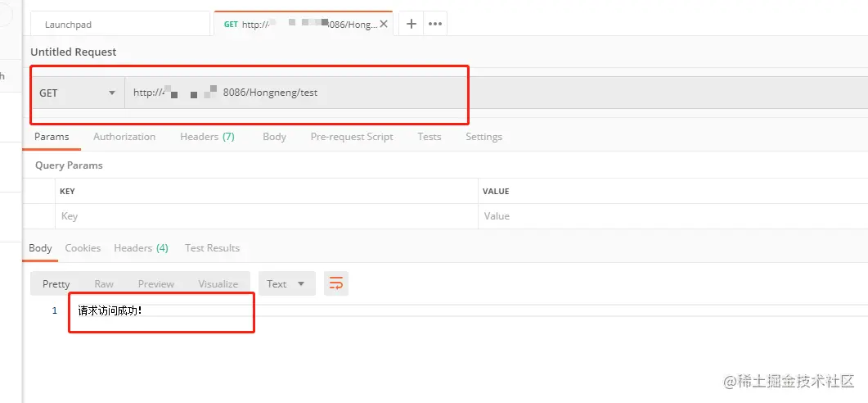Select Pretty response view
Image resolution: width=868 pixels, height=403 pixels.
click(x=56, y=283)
